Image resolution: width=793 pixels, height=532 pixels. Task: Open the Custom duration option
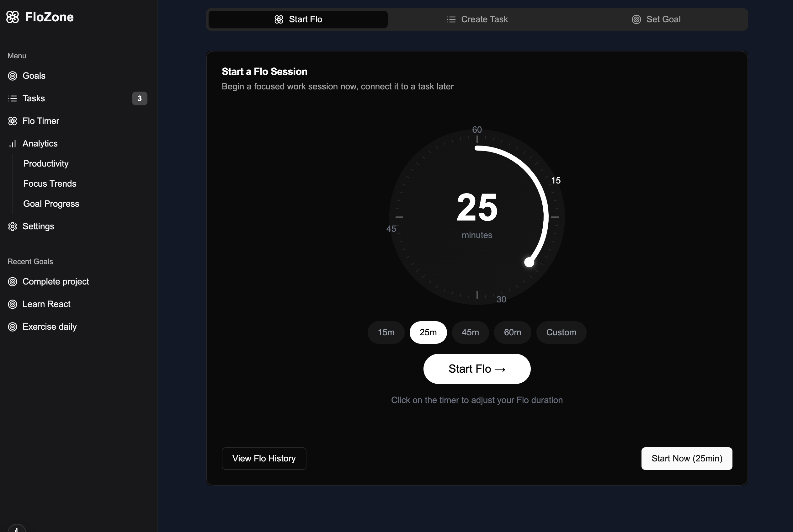pyautogui.click(x=561, y=332)
